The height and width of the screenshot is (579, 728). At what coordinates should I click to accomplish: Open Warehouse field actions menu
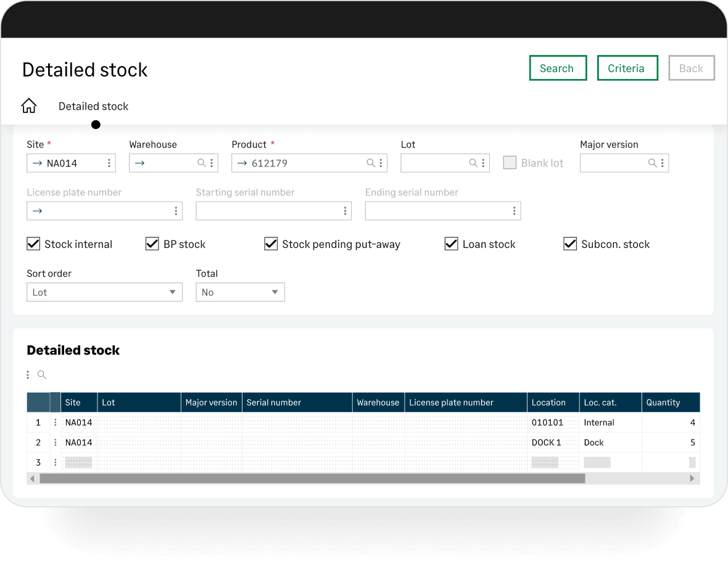click(x=212, y=163)
